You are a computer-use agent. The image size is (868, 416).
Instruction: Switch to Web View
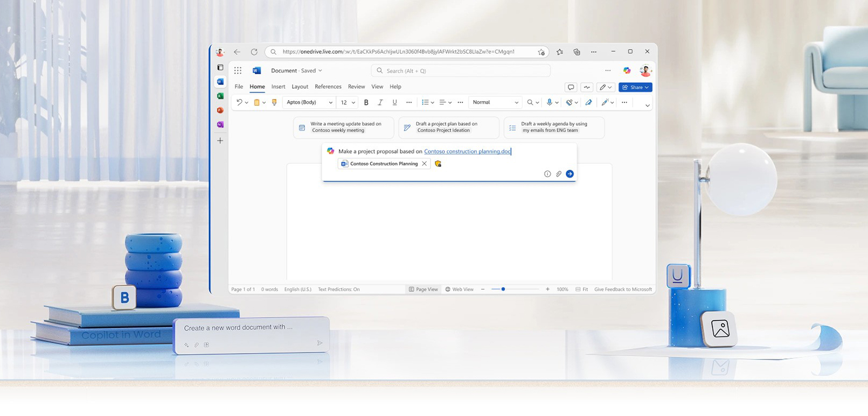pos(459,290)
